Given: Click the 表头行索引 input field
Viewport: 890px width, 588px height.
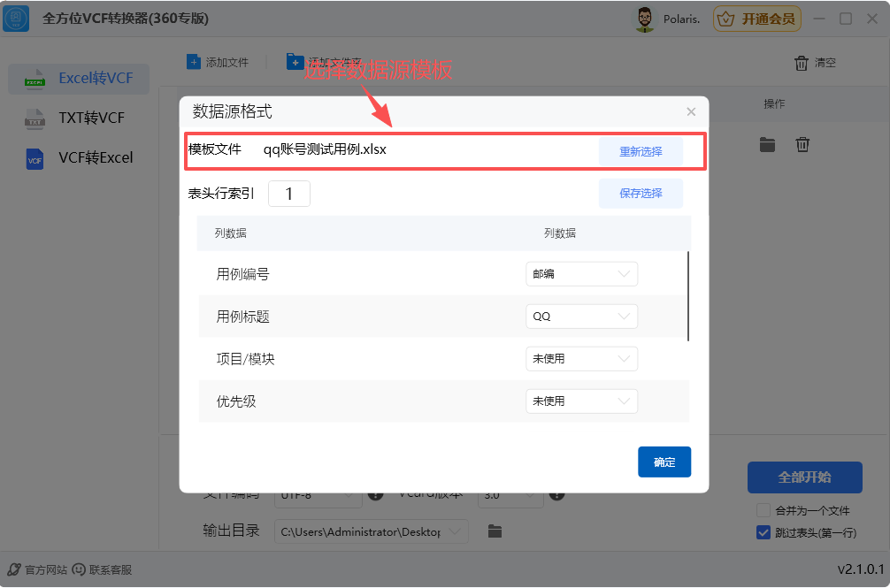Looking at the screenshot, I should point(289,193).
